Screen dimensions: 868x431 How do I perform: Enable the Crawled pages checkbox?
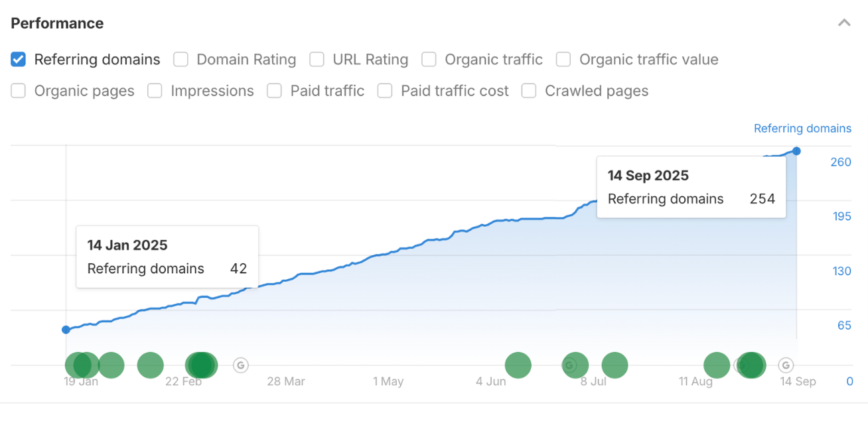click(528, 91)
